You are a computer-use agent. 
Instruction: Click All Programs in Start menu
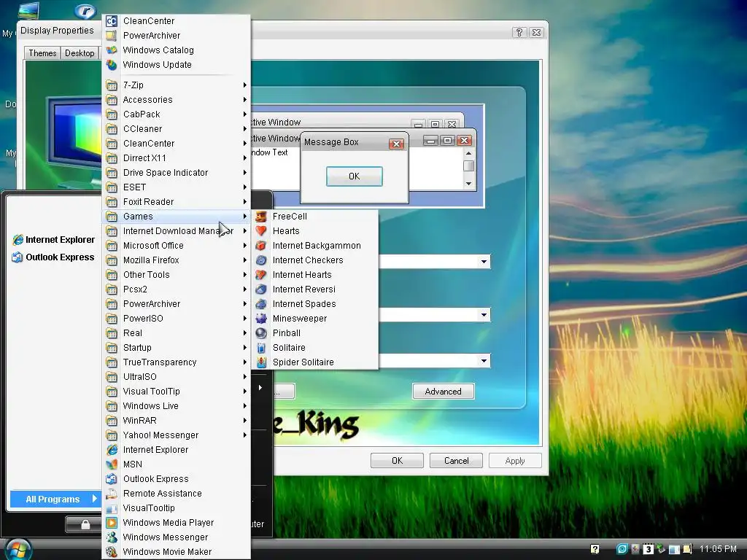click(55, 499)
